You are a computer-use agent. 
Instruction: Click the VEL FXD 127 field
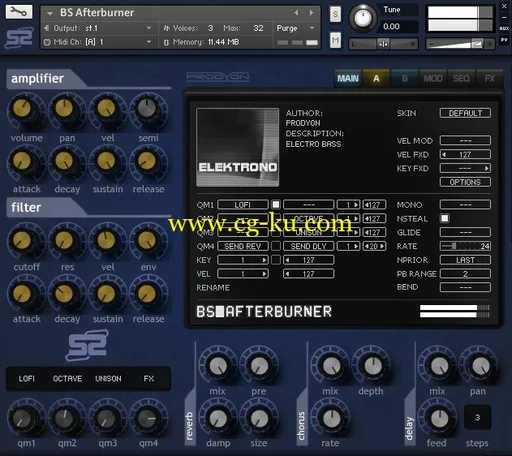coord(465,154)
